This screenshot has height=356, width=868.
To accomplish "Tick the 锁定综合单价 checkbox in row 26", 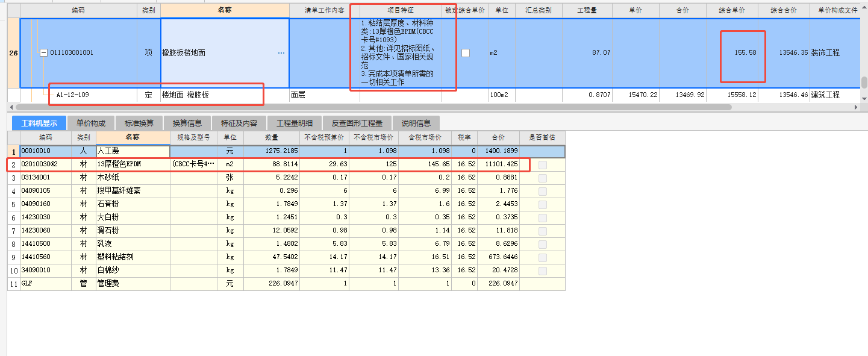I will pos(466,53).
